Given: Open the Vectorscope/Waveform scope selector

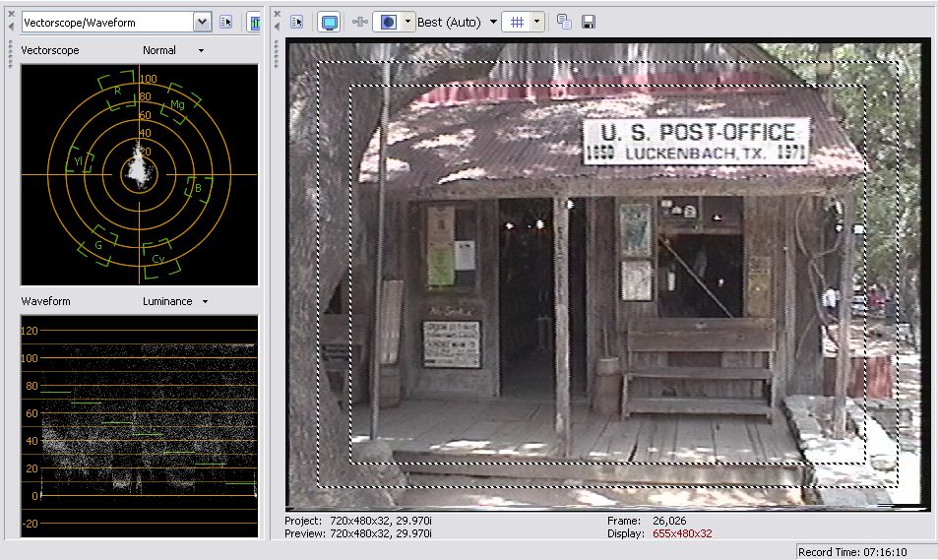Looking at the screenshot, I should 116,23.
